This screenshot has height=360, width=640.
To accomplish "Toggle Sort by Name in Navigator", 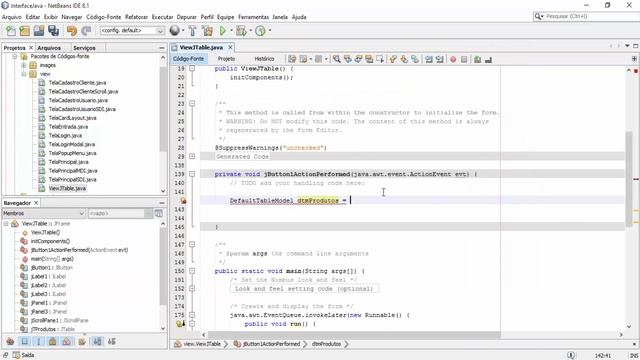I will [x=98, y=341].
